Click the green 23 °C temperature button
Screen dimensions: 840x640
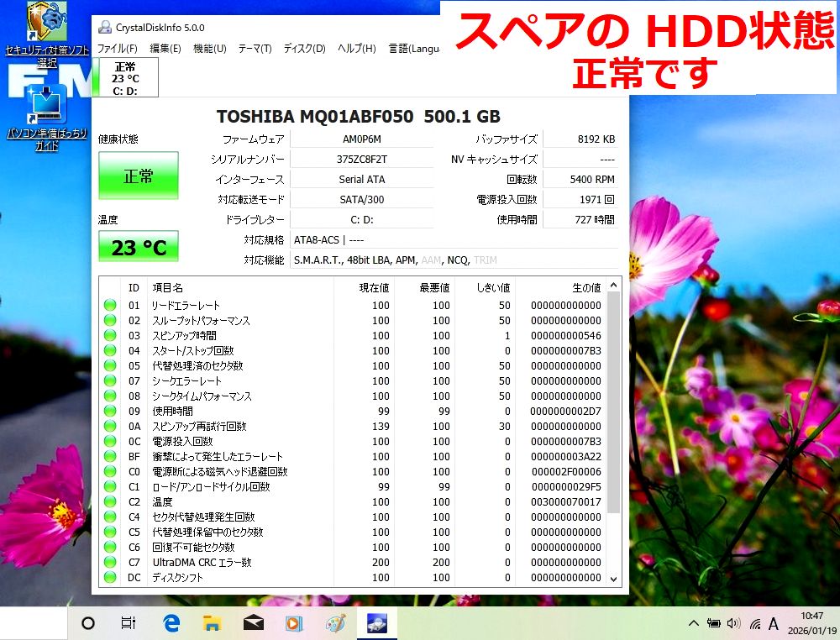click(x=139, y=247)
